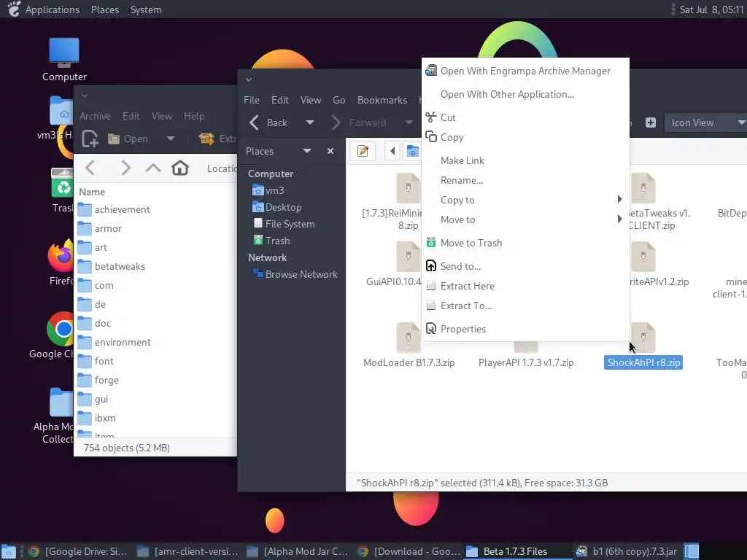747x560 pixels.
Task: Click the scissors Cut icon
Action: tap(431, 117)
